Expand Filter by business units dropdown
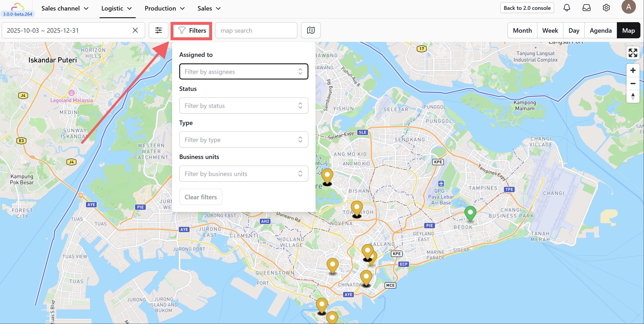This screenshot has width=644, height=324. click(244, 174)
